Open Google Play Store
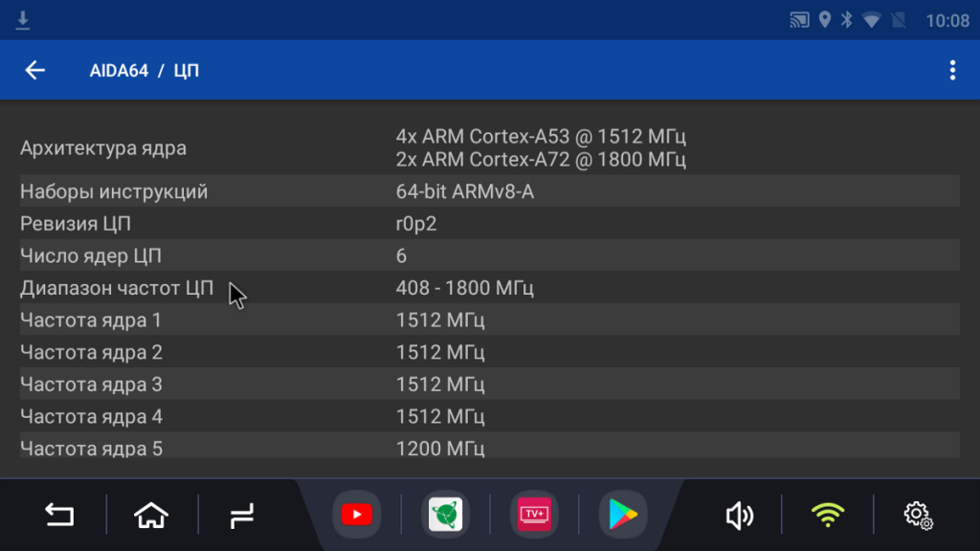Viewport: 980px width, 551px height. click(622, 516)
